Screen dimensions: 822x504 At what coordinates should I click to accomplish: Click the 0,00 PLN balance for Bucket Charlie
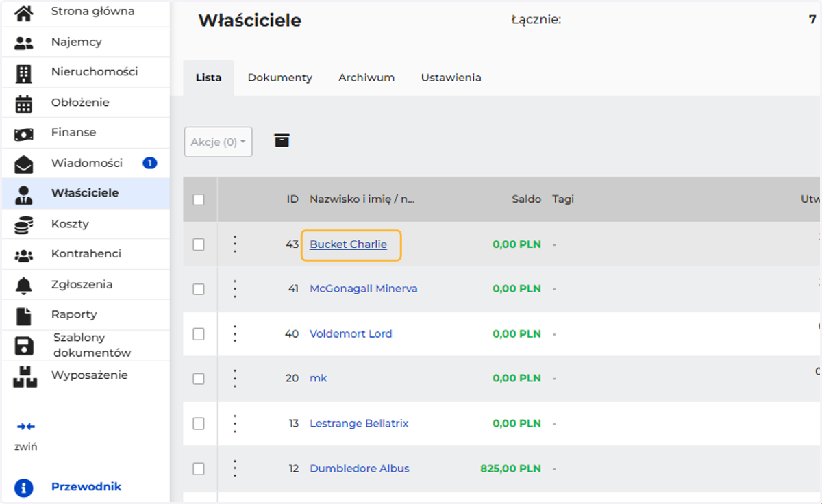pyautogui.click(x=516, y=244)
